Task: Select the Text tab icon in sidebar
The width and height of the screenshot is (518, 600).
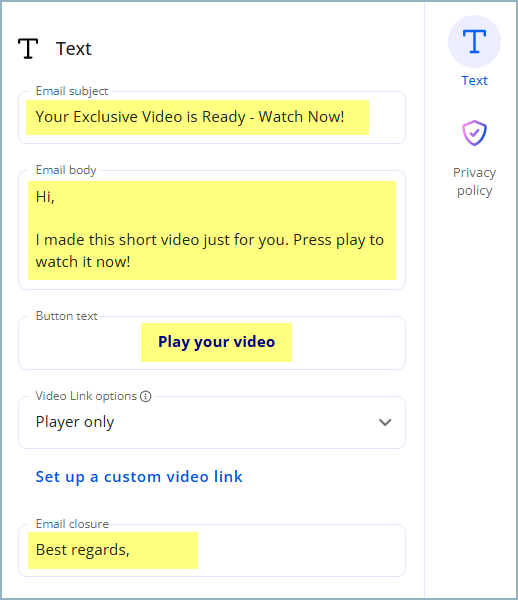Action: [474, 41]
